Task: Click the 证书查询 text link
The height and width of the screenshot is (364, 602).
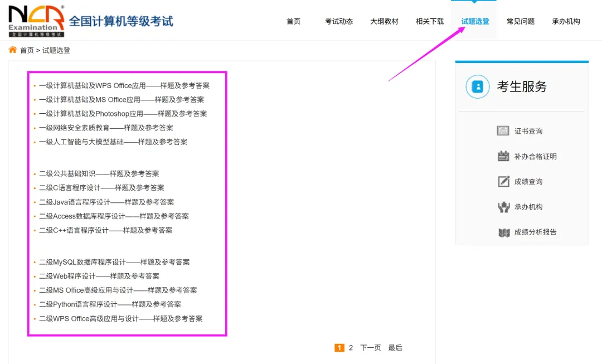Action: [528, 132]
